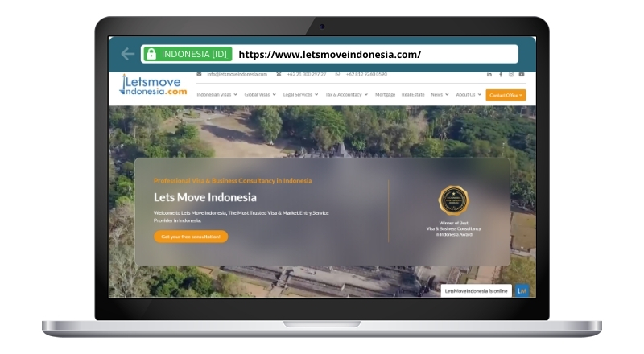Open the Real Estate menu item

click(x=413, y=94)
